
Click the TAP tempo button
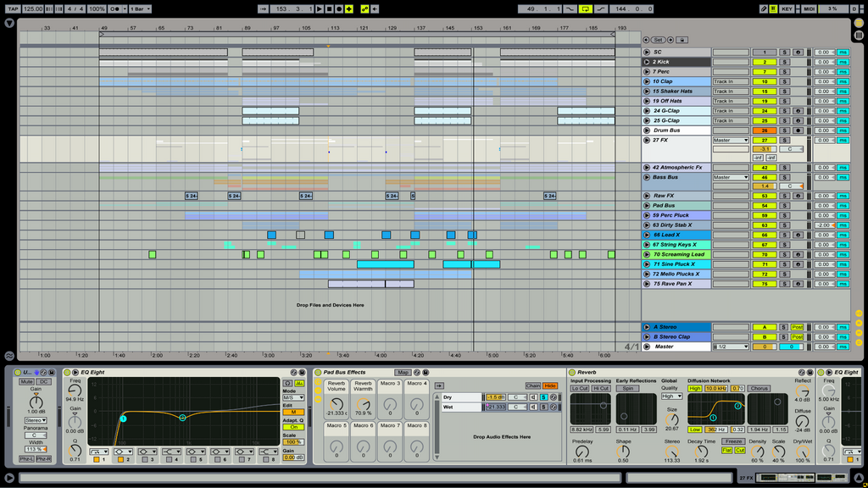(13, 8)
